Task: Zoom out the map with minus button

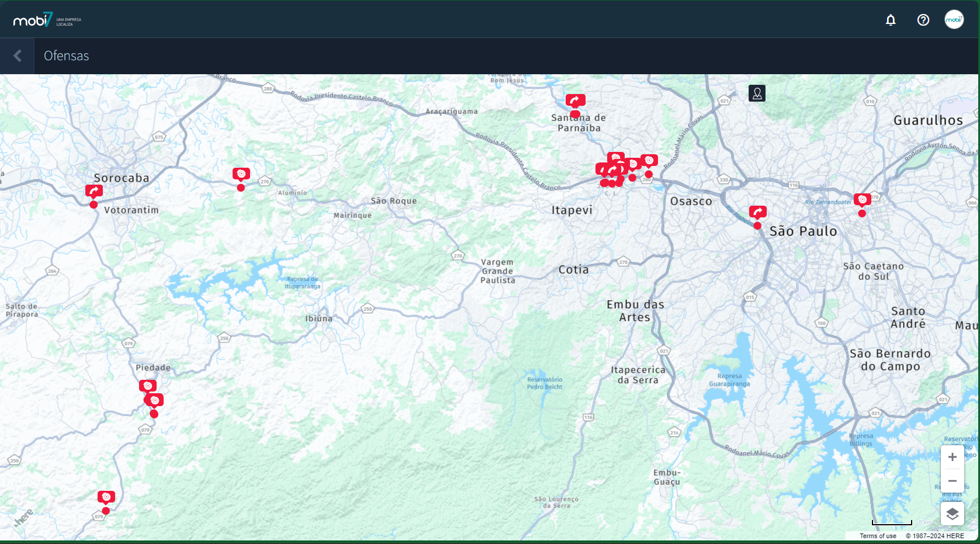Action: coord(952,481)
